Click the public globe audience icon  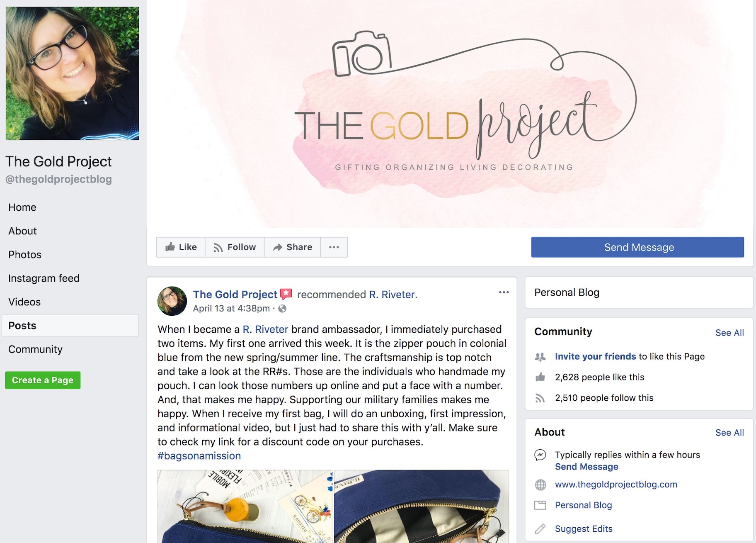(x=282, y=309)
